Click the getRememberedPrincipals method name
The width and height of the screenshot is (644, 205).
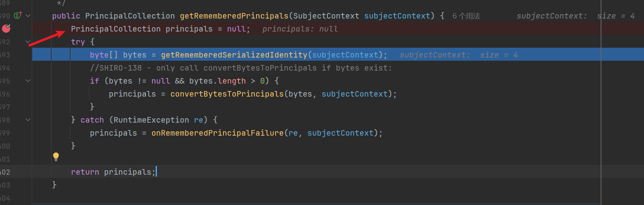click(234, 16)
